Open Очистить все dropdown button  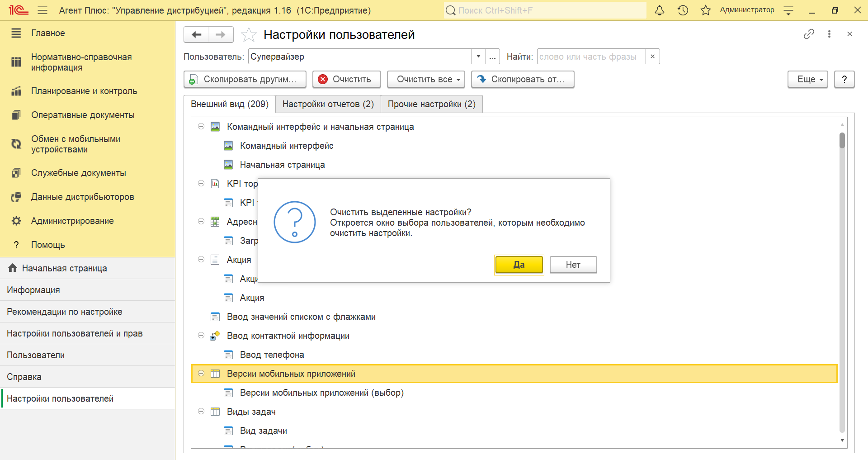point(426,79)
